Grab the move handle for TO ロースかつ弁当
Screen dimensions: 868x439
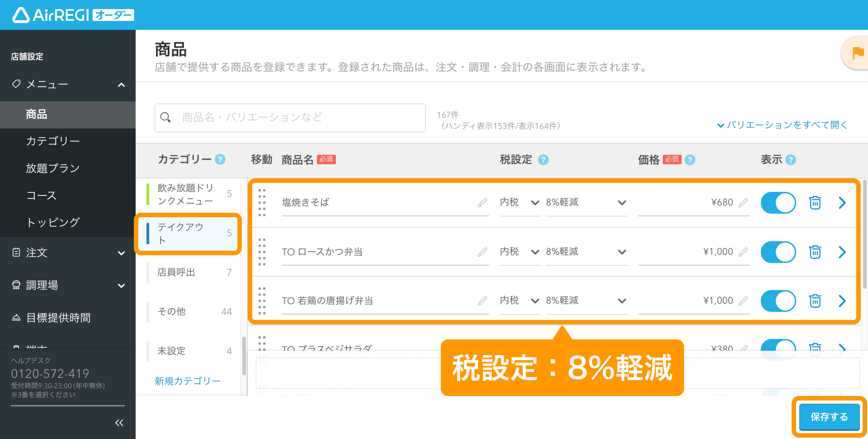coord(262,252)
